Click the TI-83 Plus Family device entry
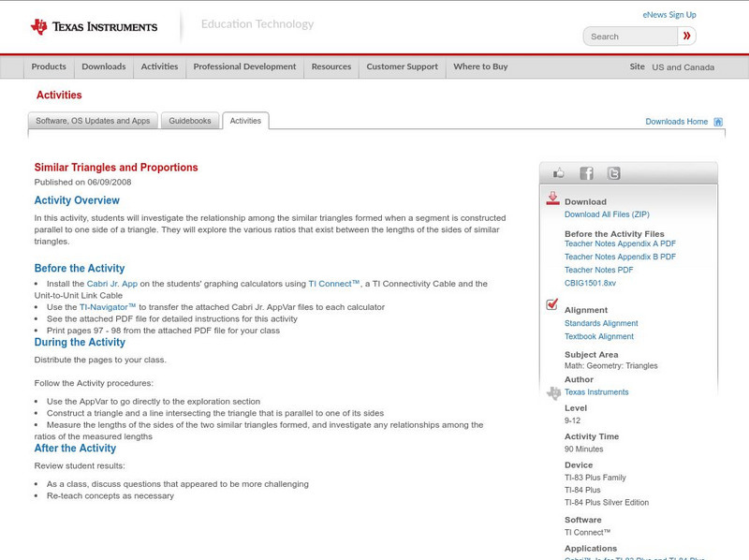 (x=595, y=478)
